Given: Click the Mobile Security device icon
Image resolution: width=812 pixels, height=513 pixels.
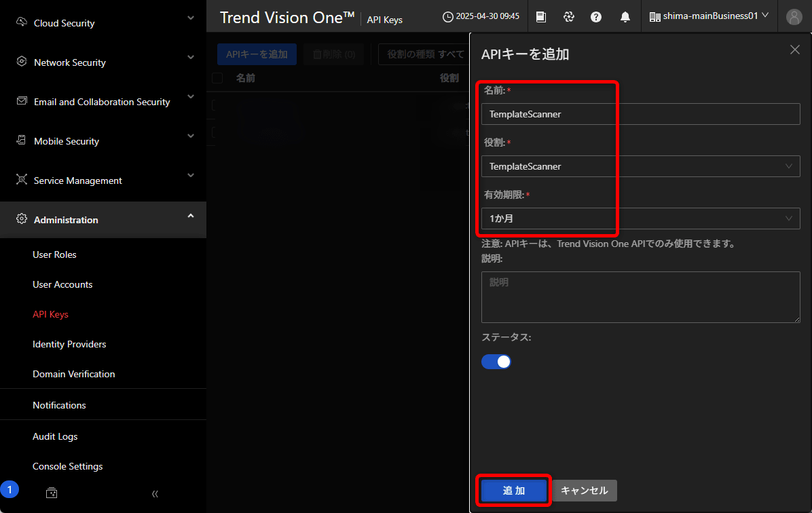Looking at the screenshot, I should point(21,140).
